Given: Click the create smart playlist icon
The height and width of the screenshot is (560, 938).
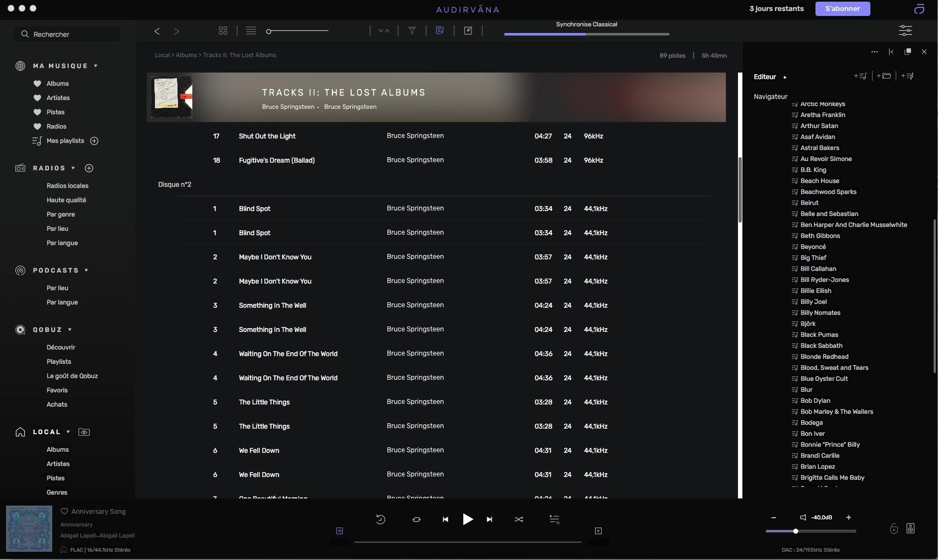Looking at the screenshot, I should click(x=907, y=76).
